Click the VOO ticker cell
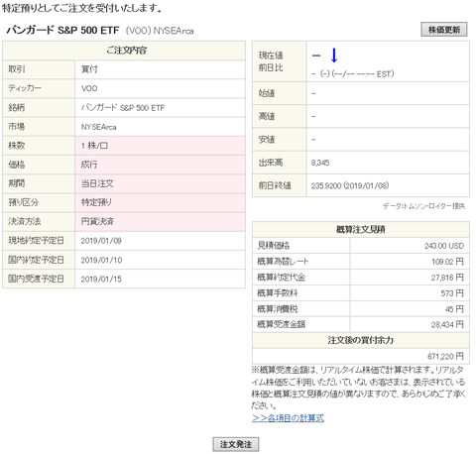Viewport: 476px width, 454px height. coord(161,88)
